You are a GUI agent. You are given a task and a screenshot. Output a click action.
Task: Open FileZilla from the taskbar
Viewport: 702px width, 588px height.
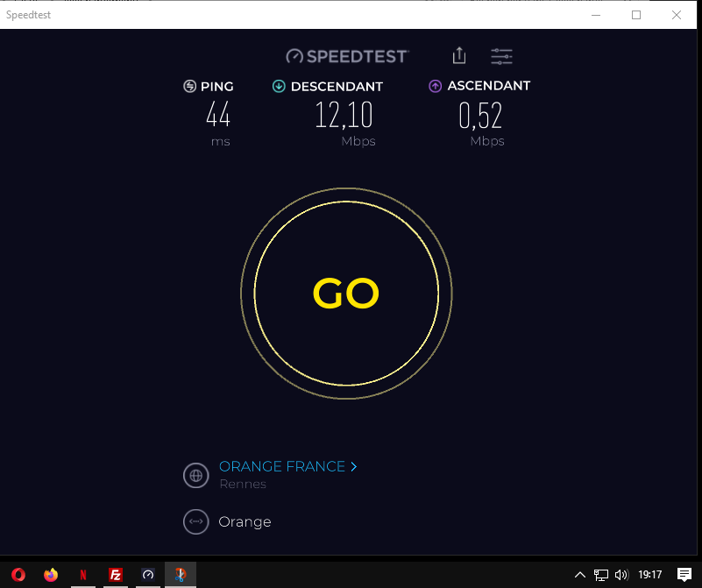tap(116, 575)
